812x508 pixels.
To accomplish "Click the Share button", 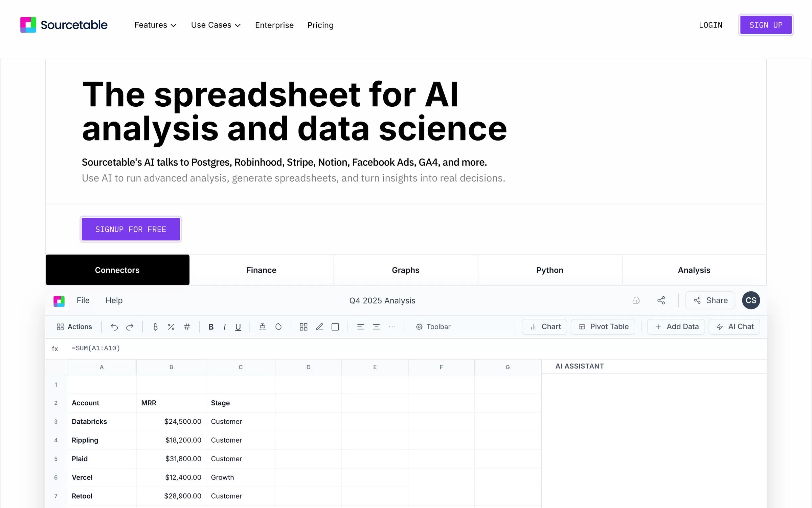I will coord(710,300).
